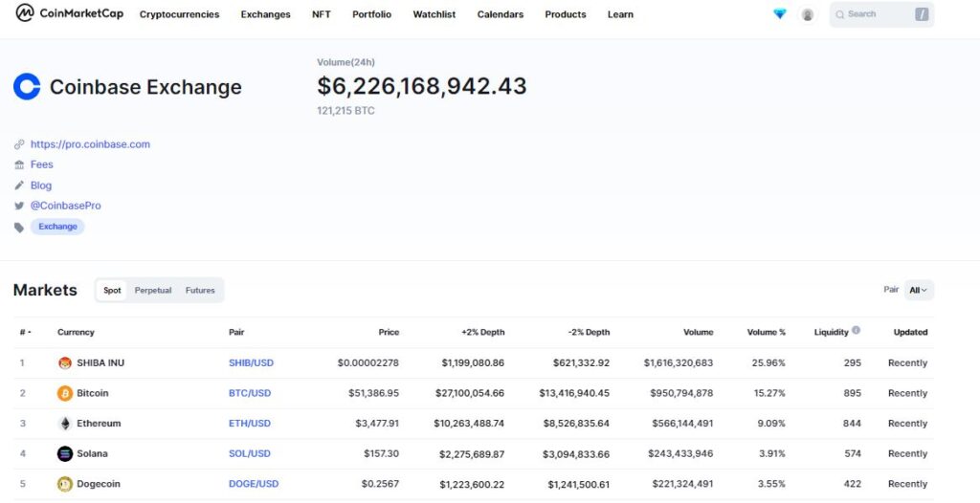Click the slash shortcut key icon in search
This screenshot has width=980, height=503.
pyautogui.click(x=922, y=14)
